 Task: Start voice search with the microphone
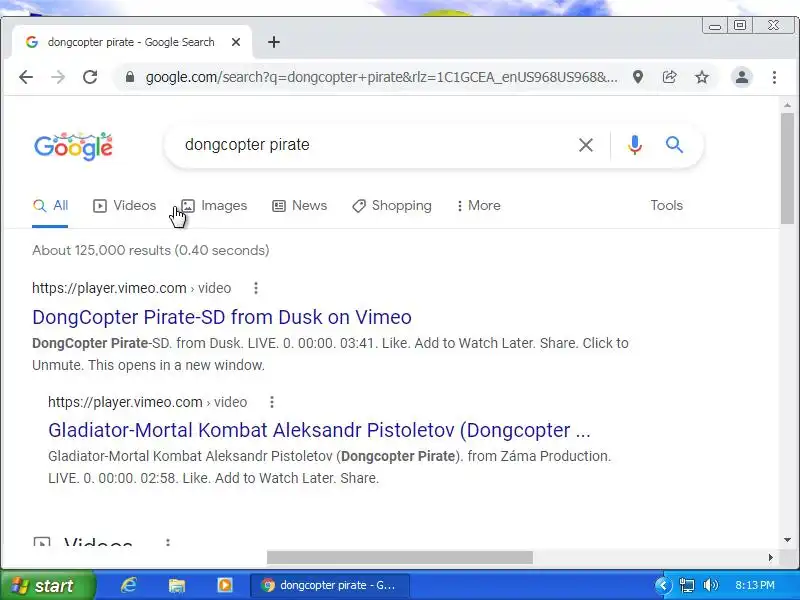click(x=635, y=145)
